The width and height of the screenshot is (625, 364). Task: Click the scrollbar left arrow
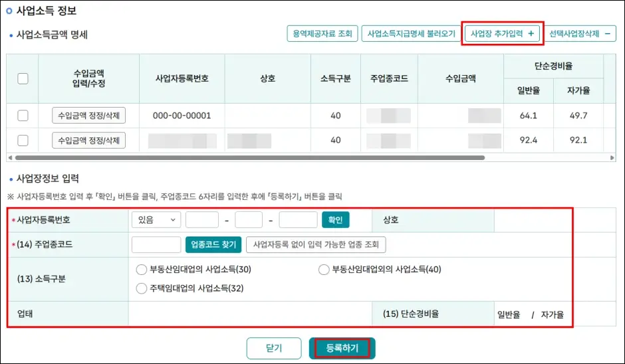tap(10, 157)
